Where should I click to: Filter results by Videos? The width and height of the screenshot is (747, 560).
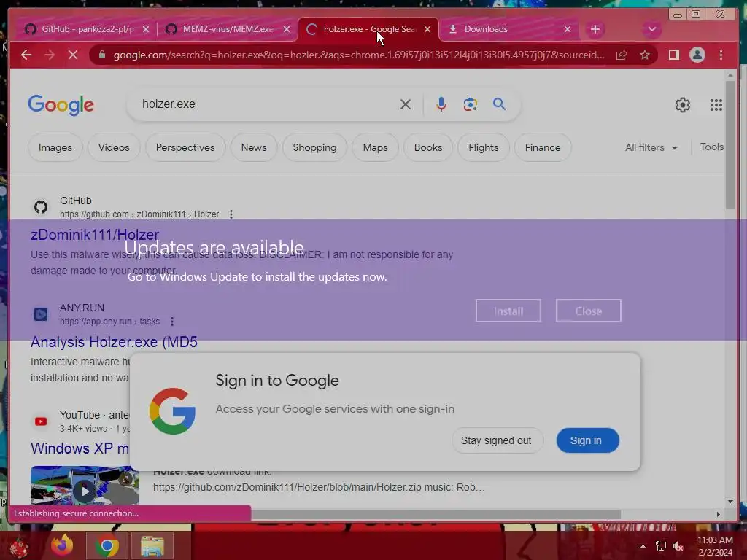(x=114, y=147)
